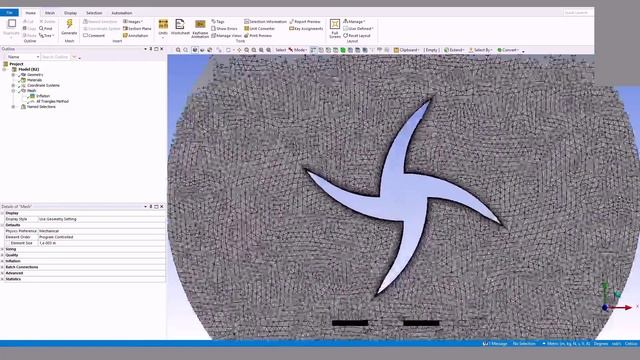Insert a Section Plane

(137, 29)
